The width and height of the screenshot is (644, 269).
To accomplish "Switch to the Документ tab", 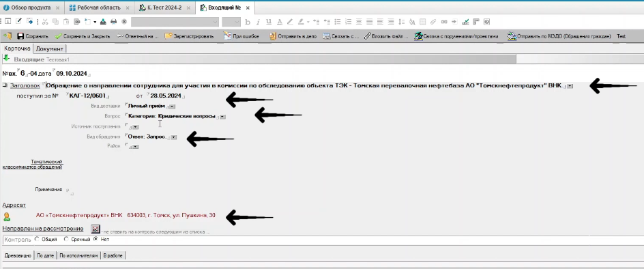I will click(x=50, y=49).
